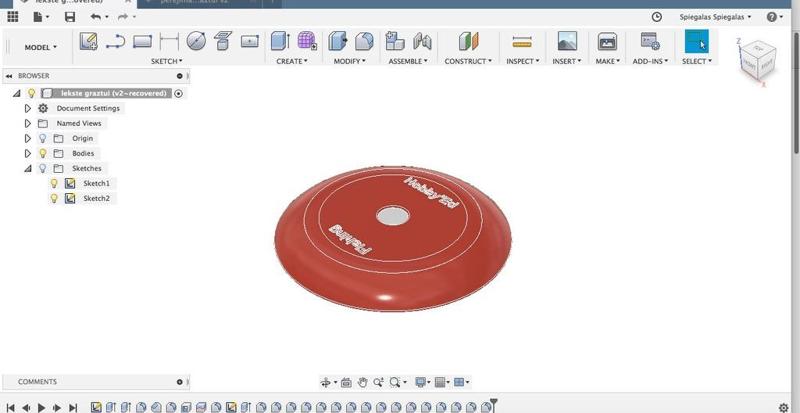The image size is (800, 413).
Task: Click the Scripts and Add-Ins icon
Action: [x=650, y=41]
